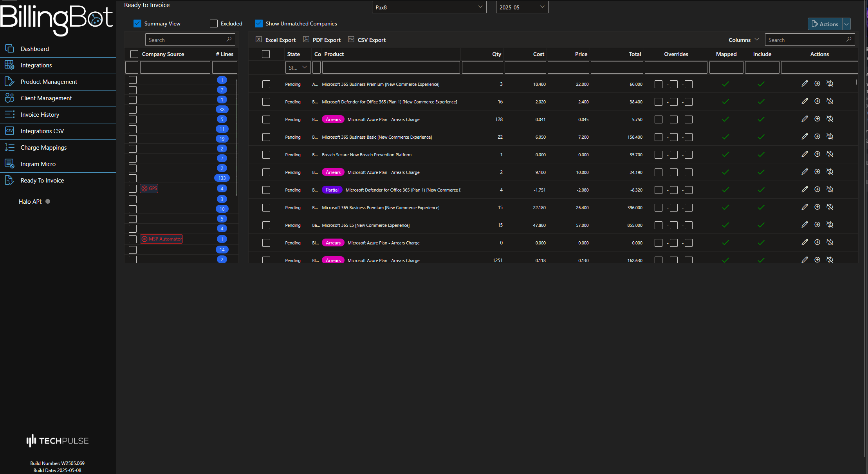868x474 pixels.
Task: Click the Qty column filter box
Action: point(482,67)
